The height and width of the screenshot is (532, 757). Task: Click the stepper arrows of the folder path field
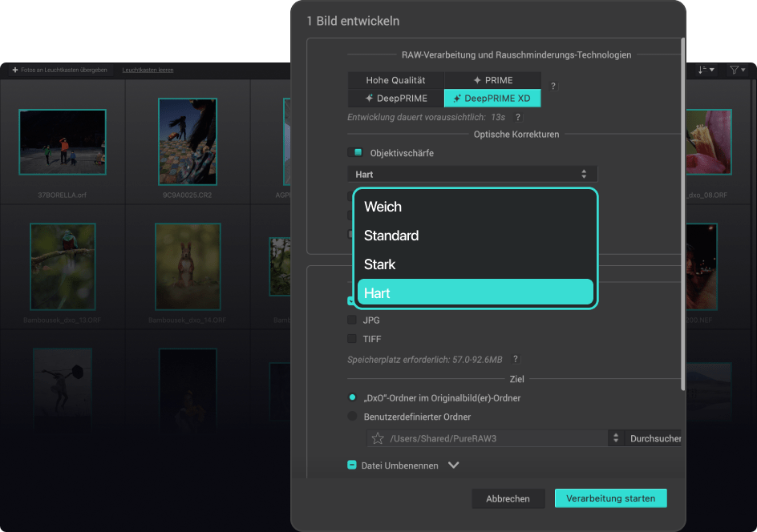pyautogui.click(x=616, y=438)
